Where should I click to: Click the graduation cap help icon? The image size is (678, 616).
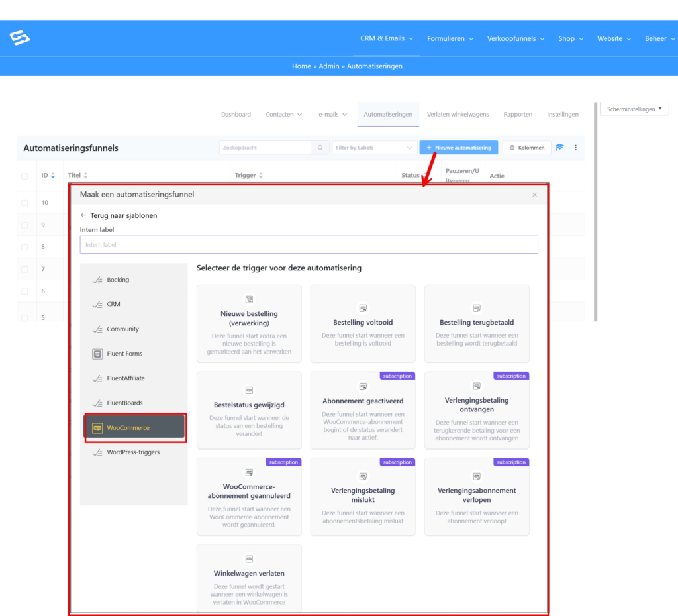(x=559, y=148)
